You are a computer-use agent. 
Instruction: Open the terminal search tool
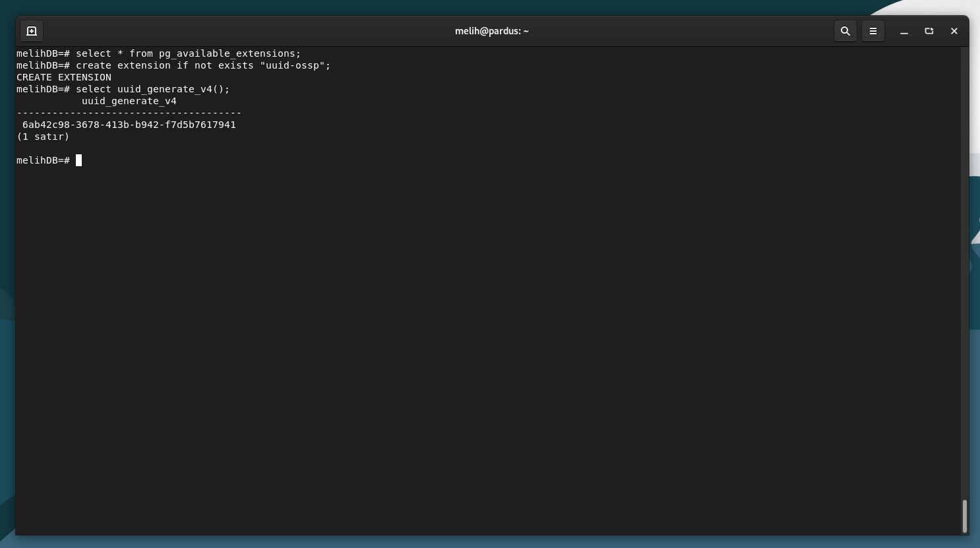[x=845, y=31]
